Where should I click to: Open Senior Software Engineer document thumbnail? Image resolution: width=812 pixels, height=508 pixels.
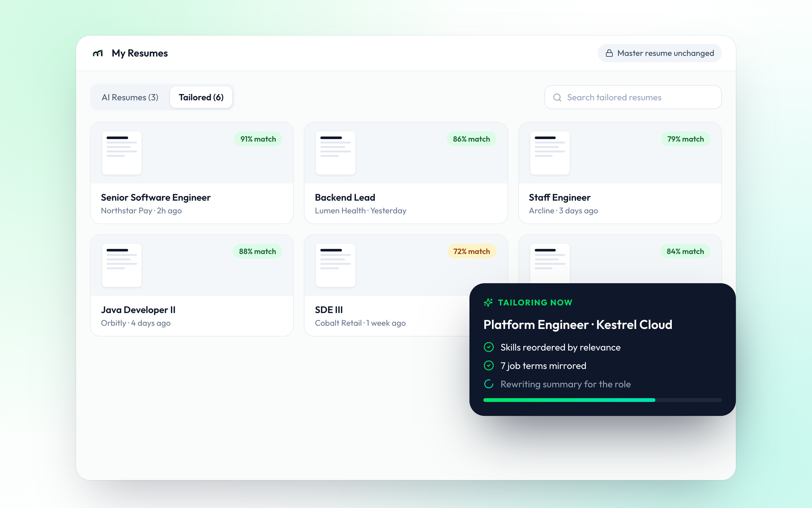tap(121, 153)
